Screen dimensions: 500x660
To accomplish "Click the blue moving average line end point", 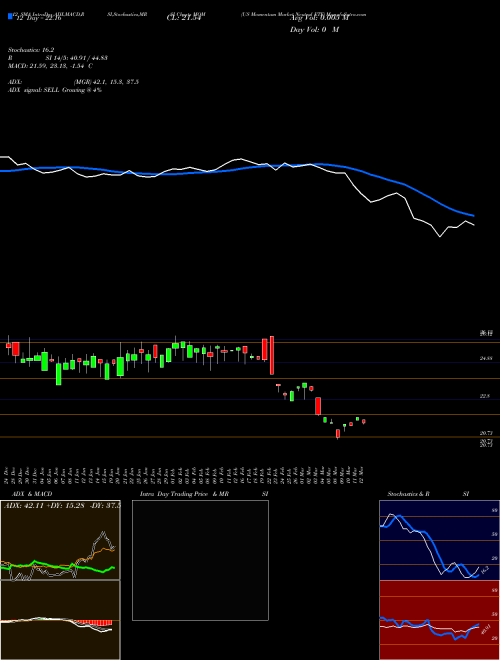I will click(473, 216).
